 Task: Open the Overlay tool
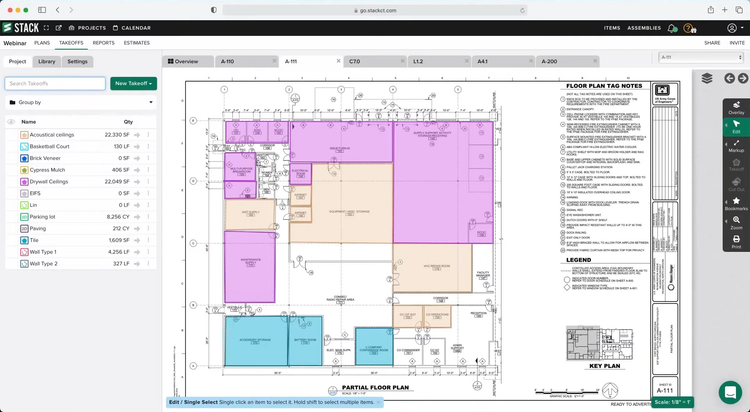point(736,107)
